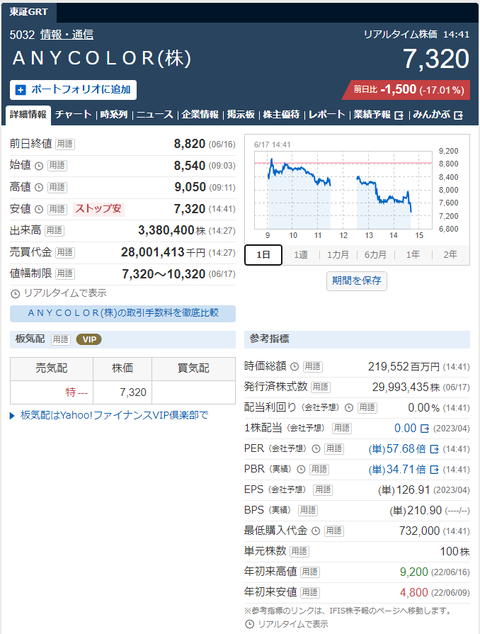The height and width of the screenshot is (634, 480).
Task: Open the レポート tab
Action: [327, 114]
